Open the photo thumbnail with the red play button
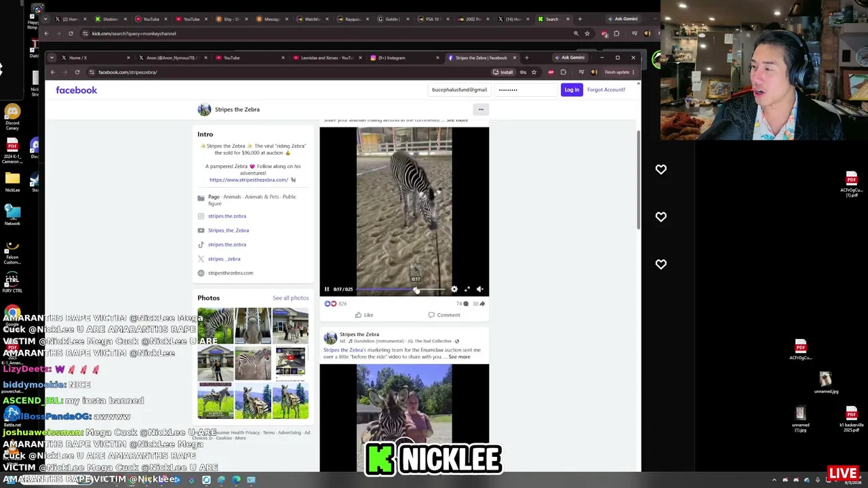The width and height of the screenshot is (868, 488). 290,363
